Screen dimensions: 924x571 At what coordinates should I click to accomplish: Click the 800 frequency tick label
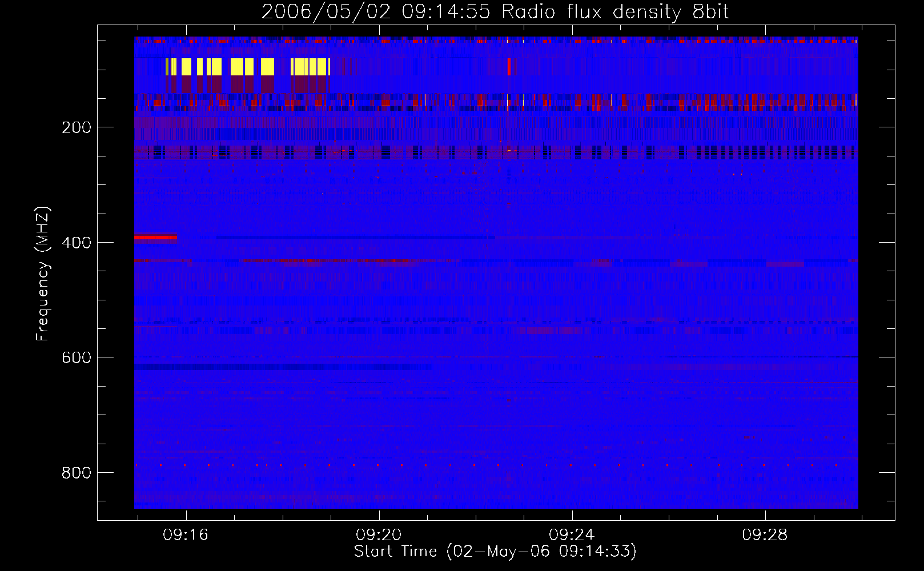tap(77, 473)
